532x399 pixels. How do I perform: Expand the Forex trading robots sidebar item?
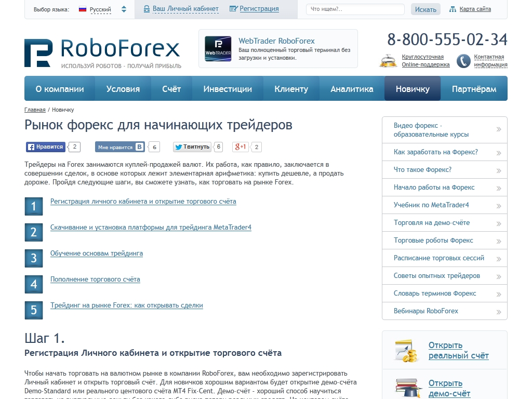click(x=444, y=241)
